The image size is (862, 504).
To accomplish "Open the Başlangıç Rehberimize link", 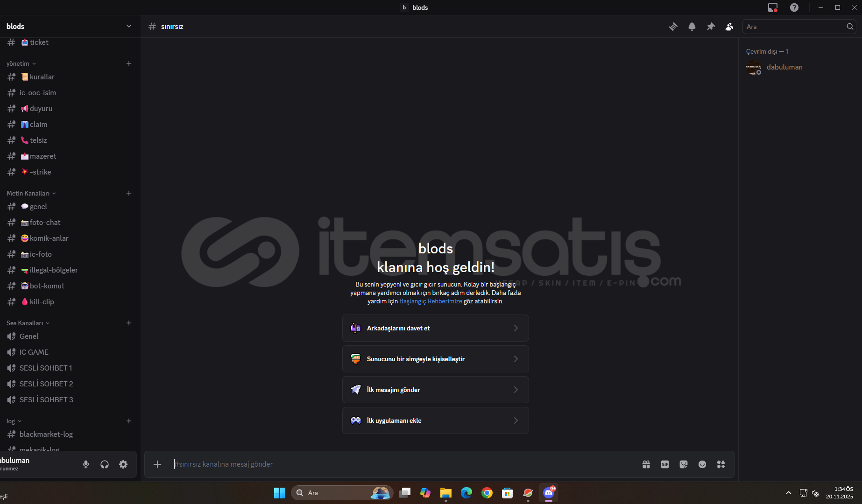I will click(430, 301).
